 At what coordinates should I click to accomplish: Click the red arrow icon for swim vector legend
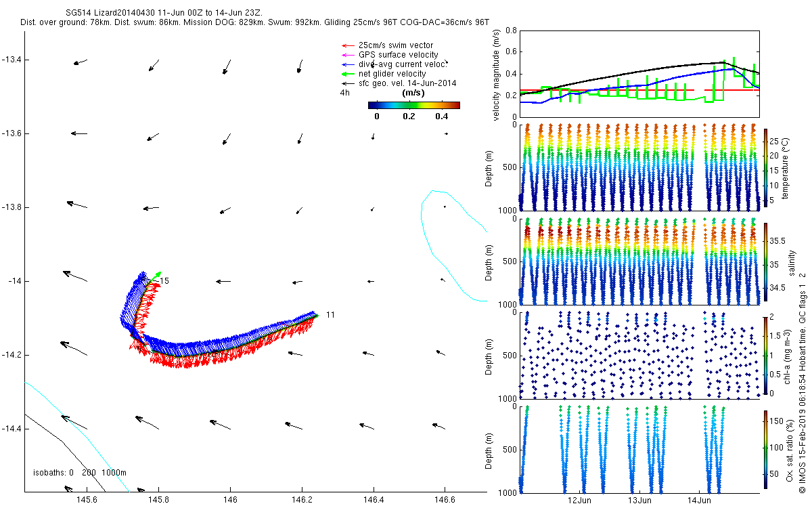pyautogui.click(x=348, y=45)
